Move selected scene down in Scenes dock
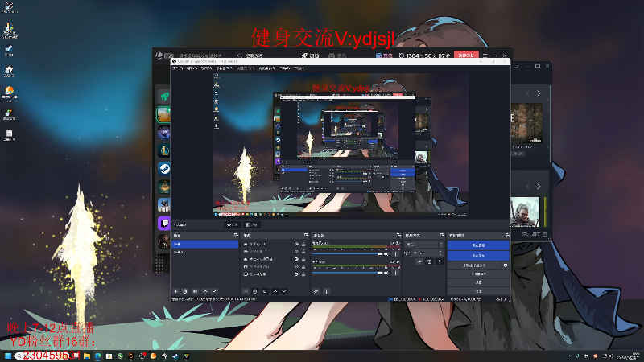Screen dimensions: 644x362 point(214,291)
